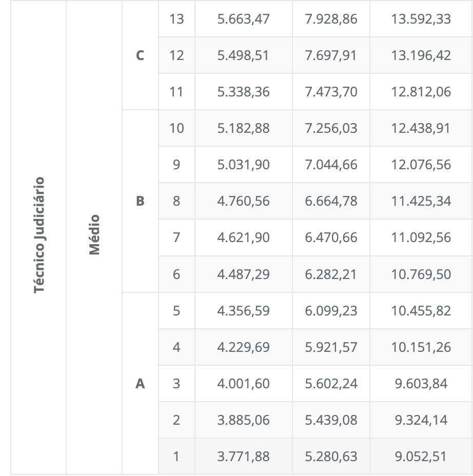Select the cell showing 11.092,56
Image resolution: width=473 pixels, height=476 pixels.
421,237
